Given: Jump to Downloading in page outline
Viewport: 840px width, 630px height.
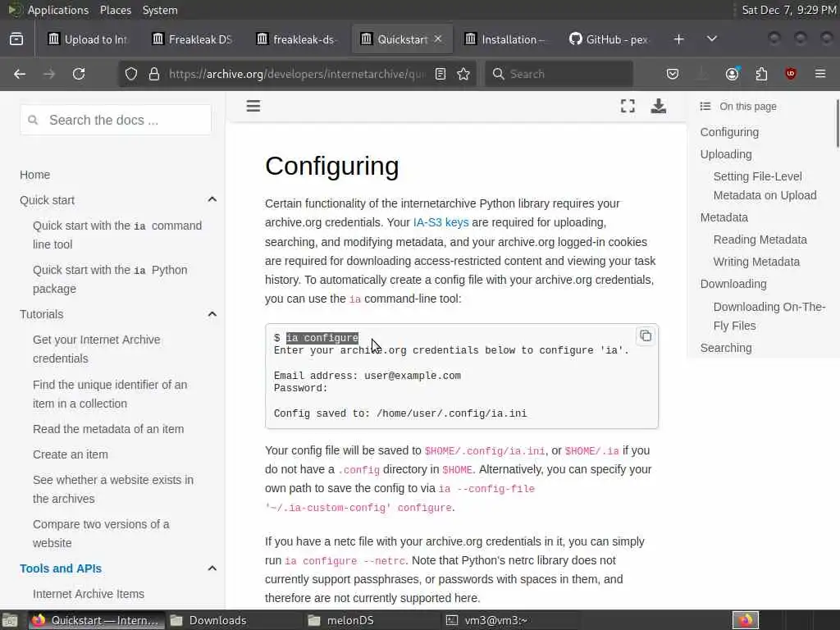Looking at the screenshot, I should pyautogui.click(x=733, y=284).
